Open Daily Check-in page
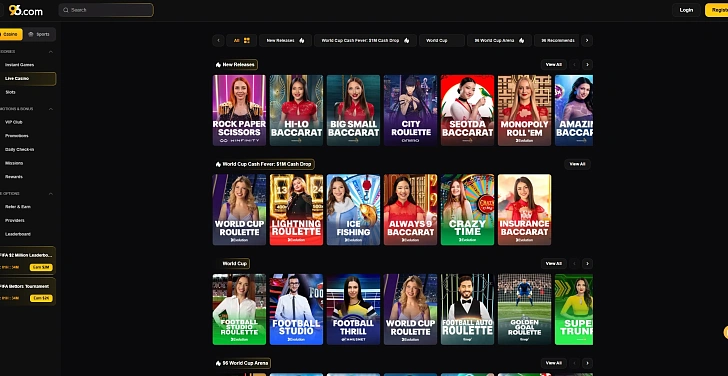Viewport: 728px width, 376px height. (x=20, y=149)
